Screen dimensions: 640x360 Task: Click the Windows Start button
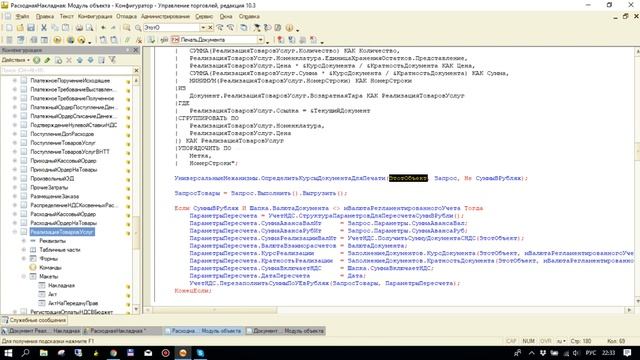coord(8,353)
